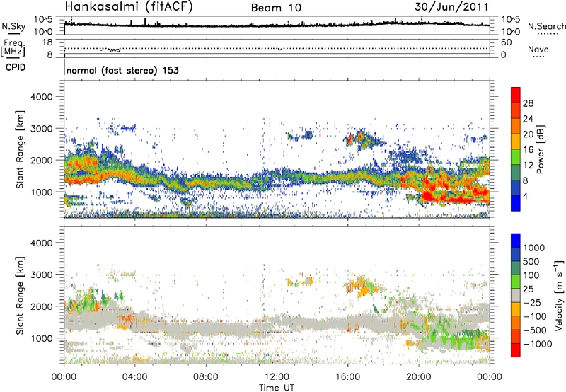Click the normal (fast stereo) 153 text
This screenshot has height=392, width=566.
pos(122,70)
